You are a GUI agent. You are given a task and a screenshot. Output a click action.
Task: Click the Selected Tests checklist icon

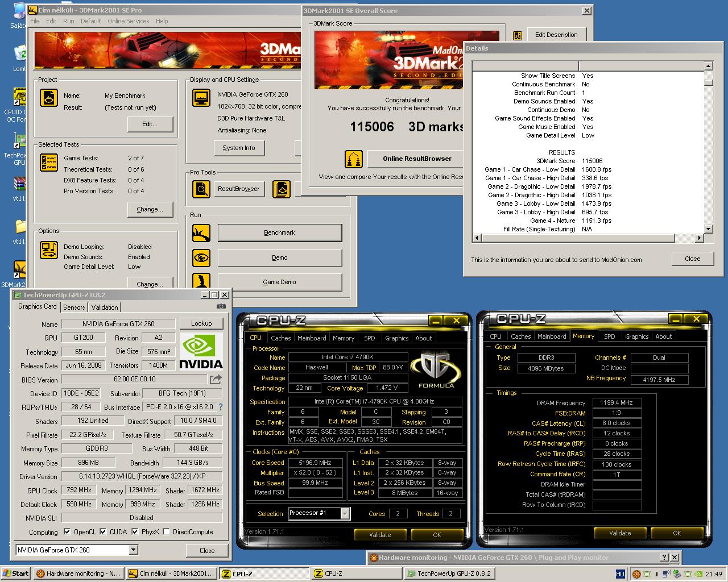pyautogui.click(x=49, y=163)
